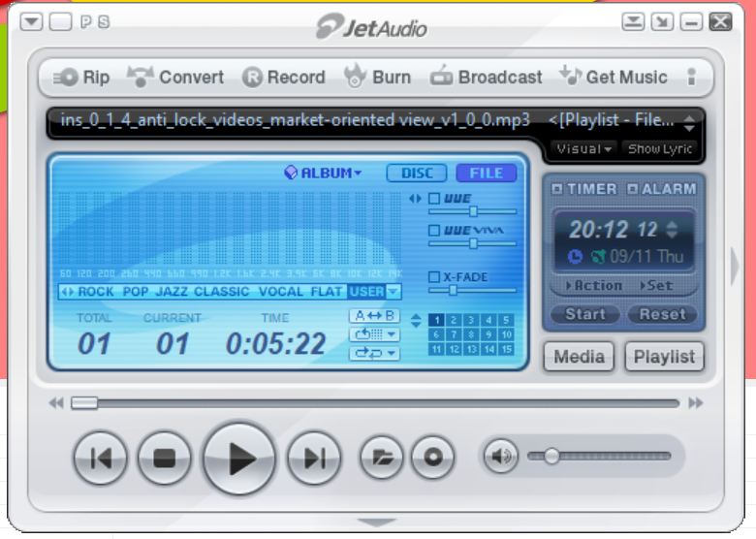
Task: Adjust the BBE ViVA level slider
Action: point(473,244)
